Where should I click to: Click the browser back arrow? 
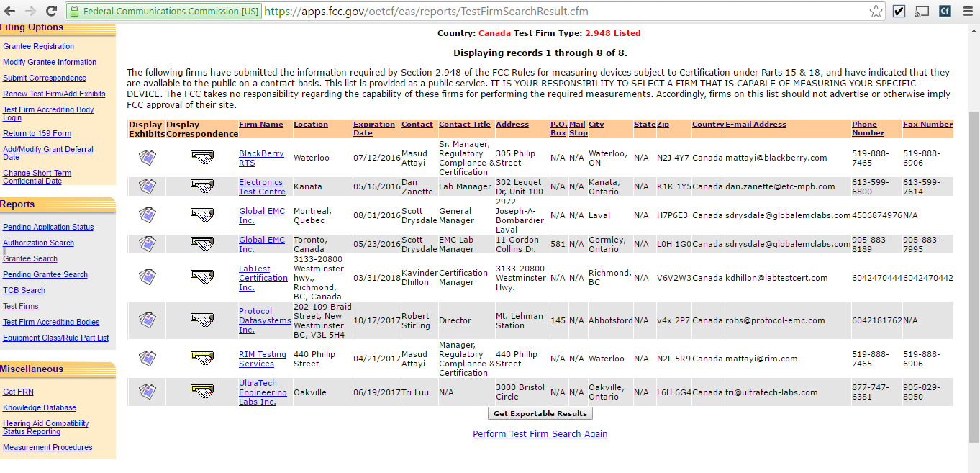pyautogui.click(x=10, y=12)
